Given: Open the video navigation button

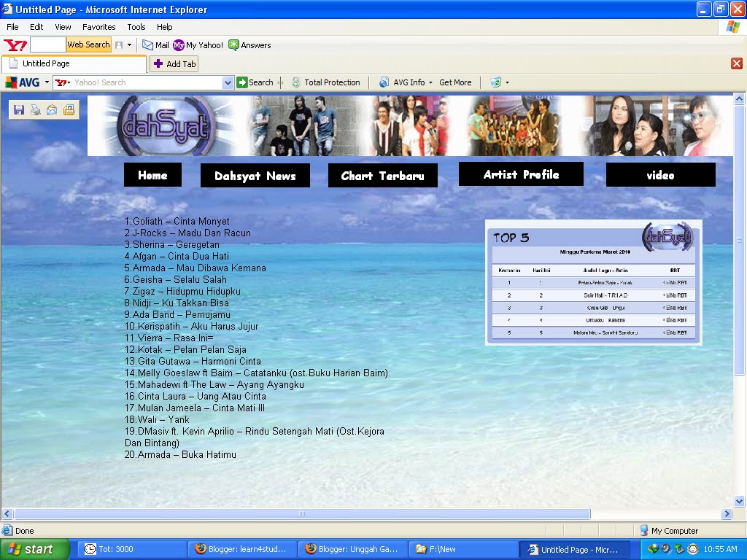Looking at the screenshot, I should [x=660, y=175].
